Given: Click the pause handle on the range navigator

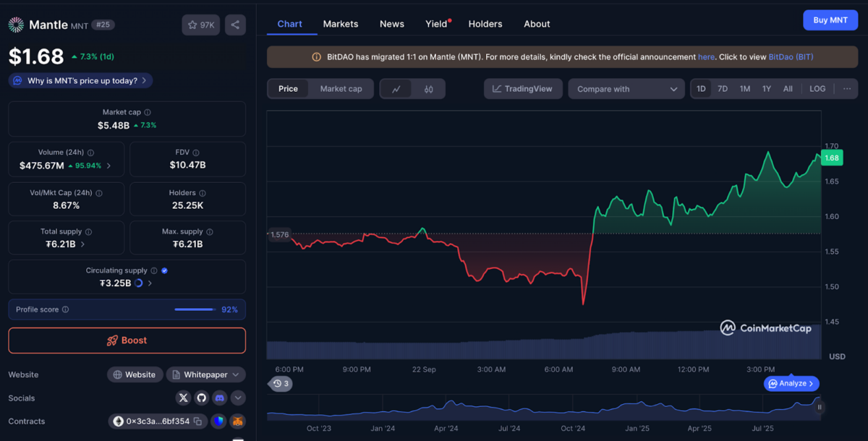Looking at the screenshot, I should pyautogui.click(x=820, y=407).
